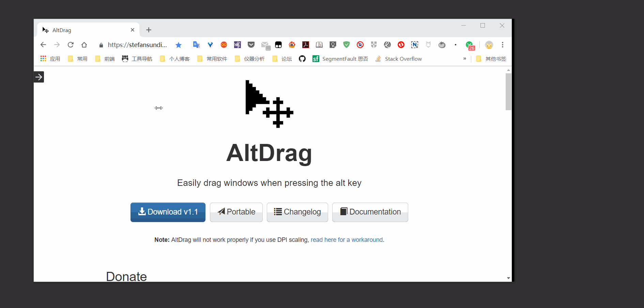Open the 前端 bookmark folder
The image size is (644, 308).
[105, 59]
